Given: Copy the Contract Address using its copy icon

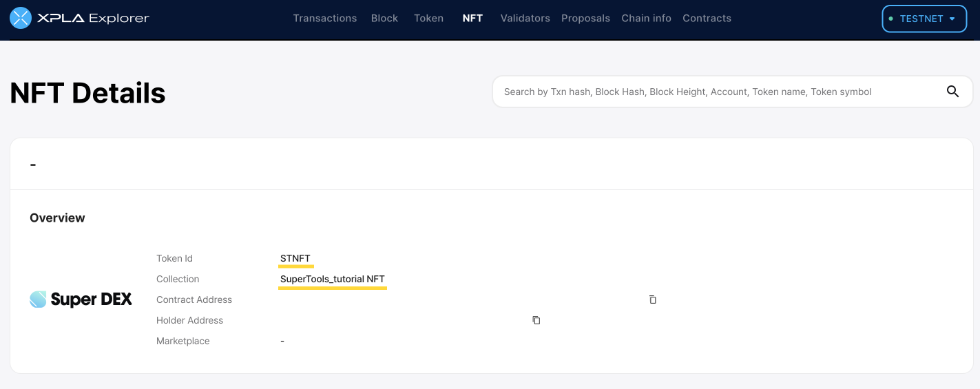Looking at the screenshot, I should pos(653,299).
